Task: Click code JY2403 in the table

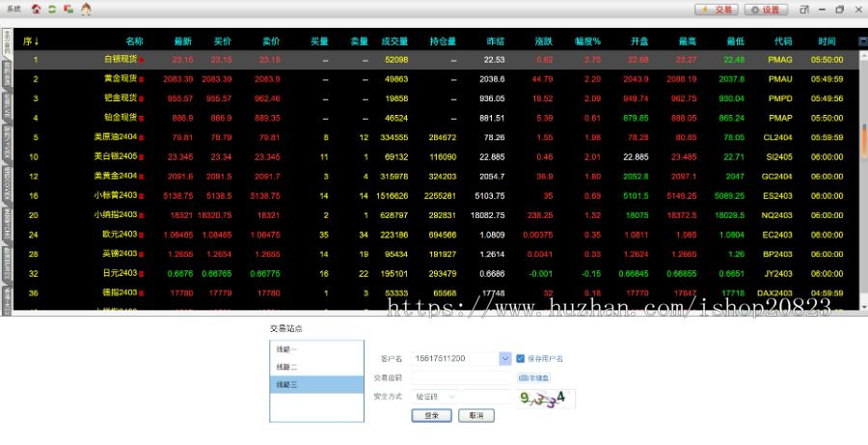Action: 777,274
